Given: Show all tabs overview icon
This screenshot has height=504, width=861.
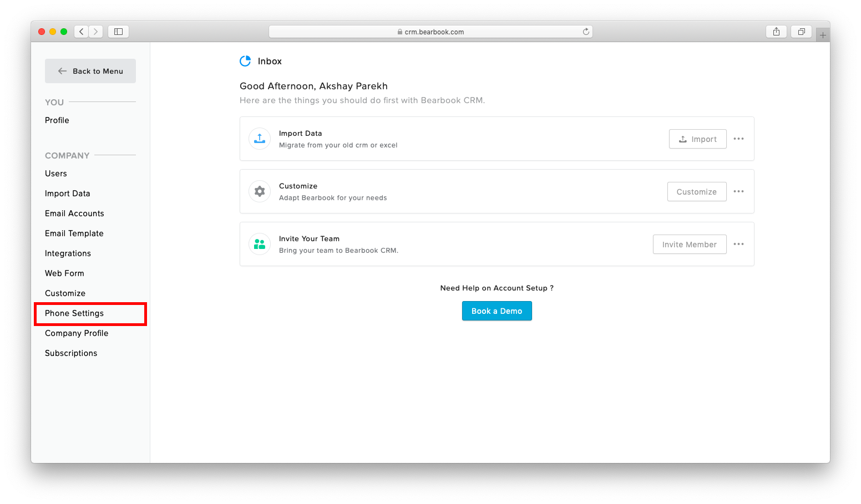Looking at the screenshot, I should tap(801, 32).
